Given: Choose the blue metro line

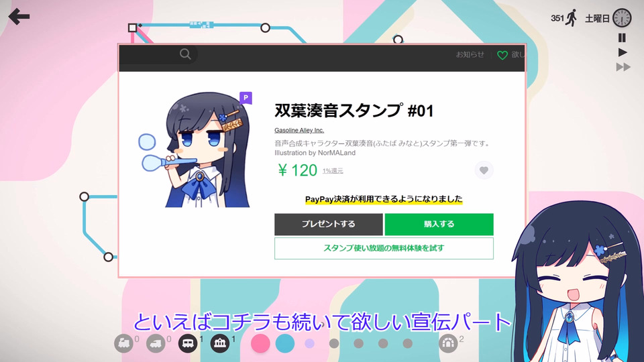Looking at the screenshot, I should click(x=285, y=343).
